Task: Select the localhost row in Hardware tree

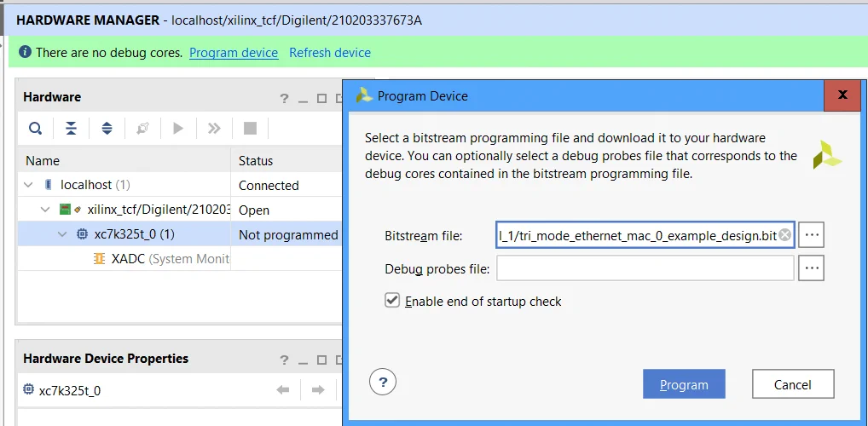Action: [180, 185]
